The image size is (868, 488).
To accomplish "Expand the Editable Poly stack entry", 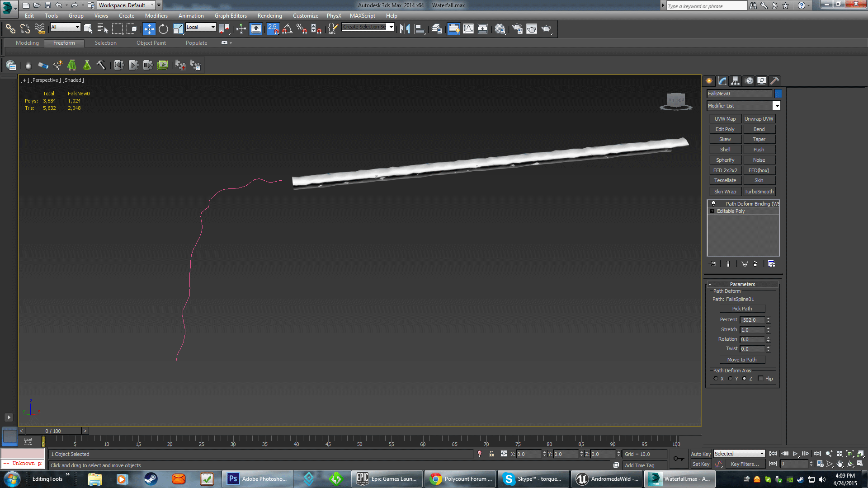I will pyautogui.click(x=712, y=211).
